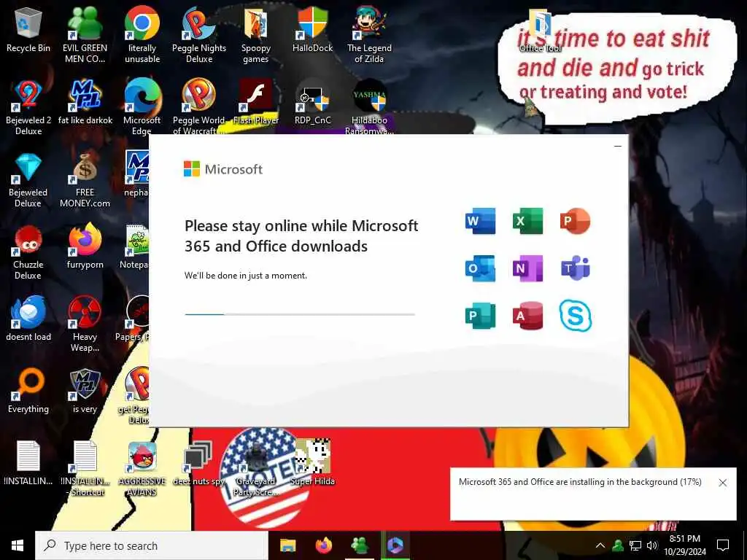The height and width of the screenshot is (560, 747).
Task: Show hidden system tray icons
Action: (x=600, y=545)
